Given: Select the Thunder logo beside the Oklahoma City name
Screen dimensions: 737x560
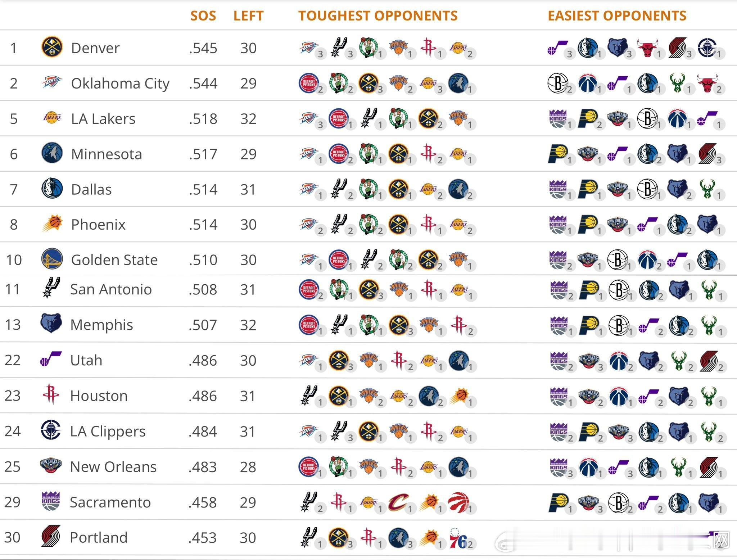Looking at the screenshot, I should (52, 83).
